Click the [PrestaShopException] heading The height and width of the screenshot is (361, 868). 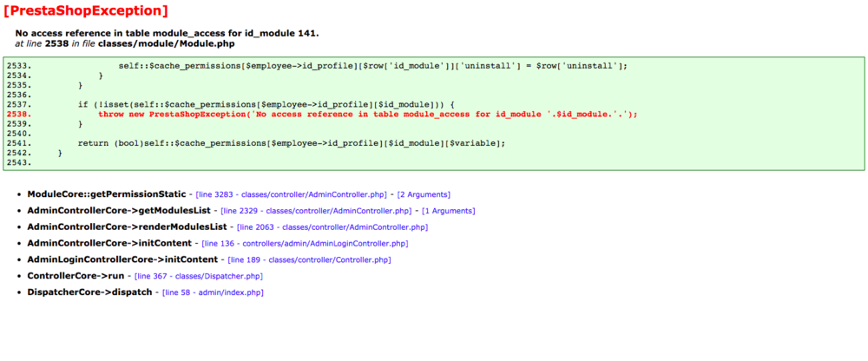86,10
